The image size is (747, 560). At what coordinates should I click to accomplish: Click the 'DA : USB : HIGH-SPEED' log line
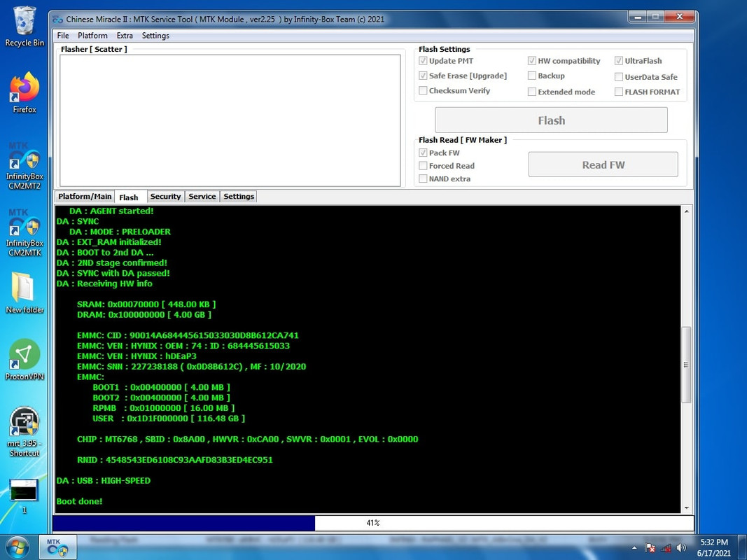coord(104,480)
